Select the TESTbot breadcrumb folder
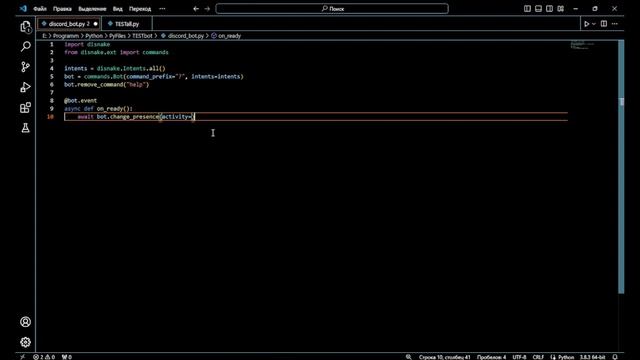The width and height of the screenshot is (640, 360). click(142, 36)
